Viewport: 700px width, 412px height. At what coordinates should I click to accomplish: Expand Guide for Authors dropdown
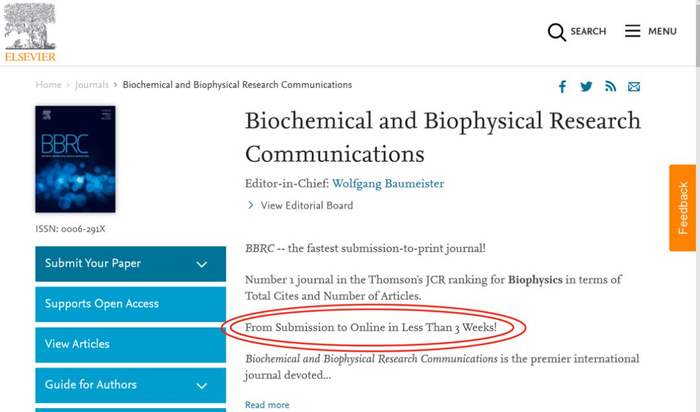(x=201, y=385)
